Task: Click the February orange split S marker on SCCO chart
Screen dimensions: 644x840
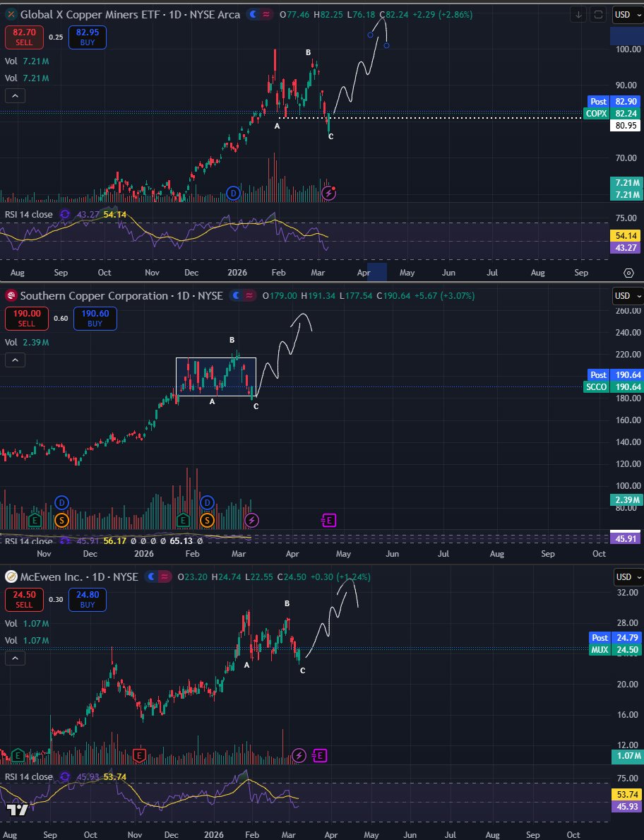Action: pyautogui.click(x=207, y=520)
